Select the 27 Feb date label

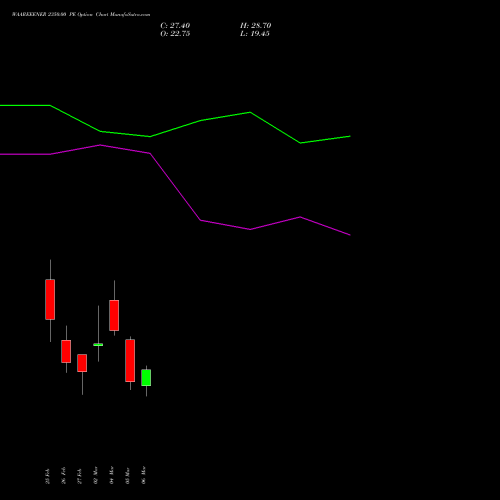coord(80,476)
